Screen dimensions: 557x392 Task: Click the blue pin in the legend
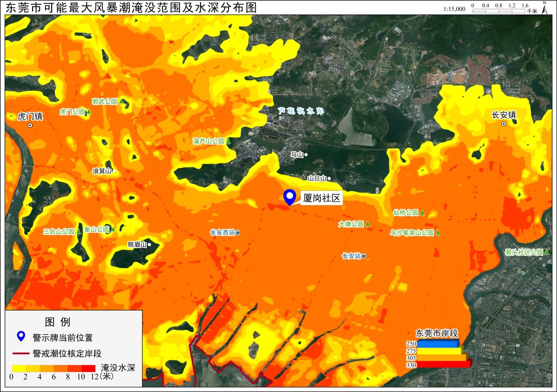click(x=21, y=336)
